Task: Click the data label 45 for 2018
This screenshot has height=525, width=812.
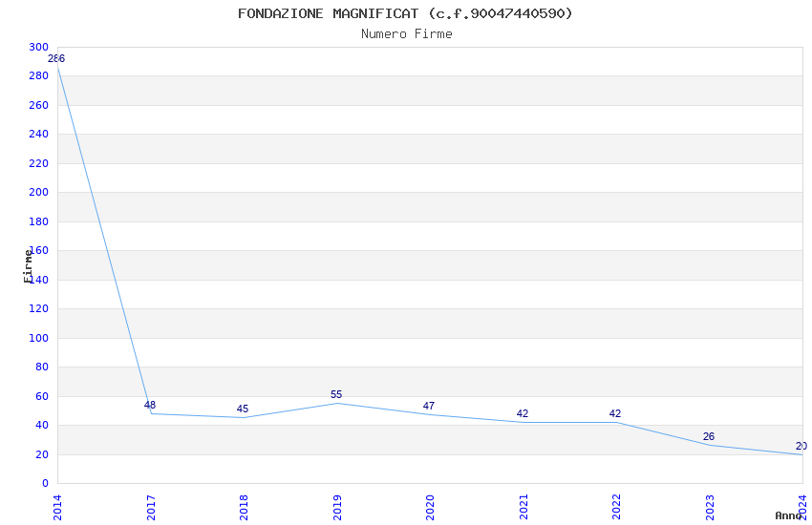Action: [243, 409]
